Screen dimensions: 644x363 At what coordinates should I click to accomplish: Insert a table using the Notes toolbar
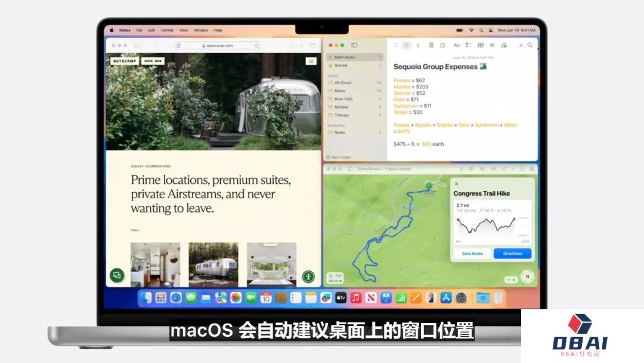point(481,45)
